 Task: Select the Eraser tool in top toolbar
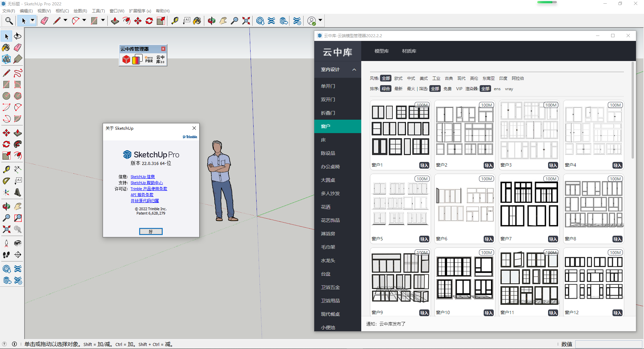(x=44, y=21)
